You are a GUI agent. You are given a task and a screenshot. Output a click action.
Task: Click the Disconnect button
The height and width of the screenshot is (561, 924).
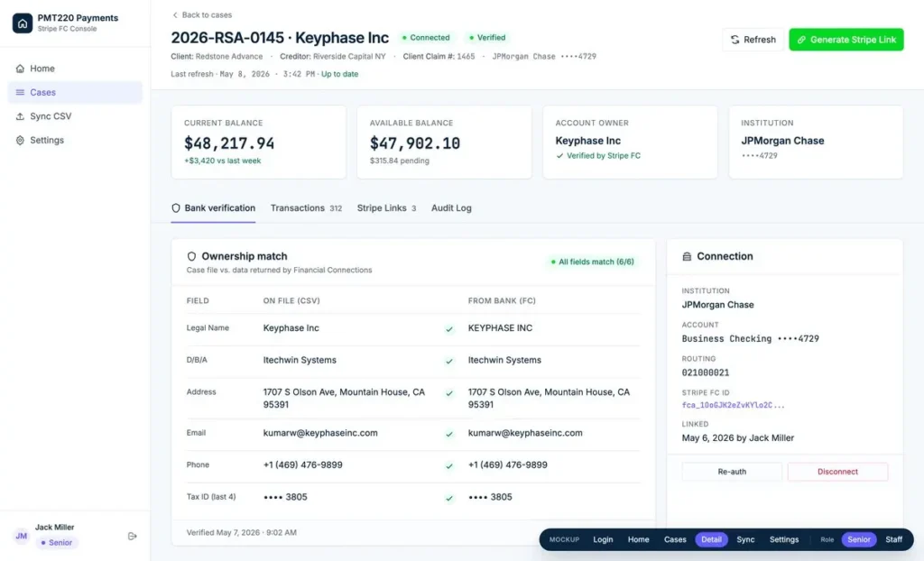tap(837, 472)
